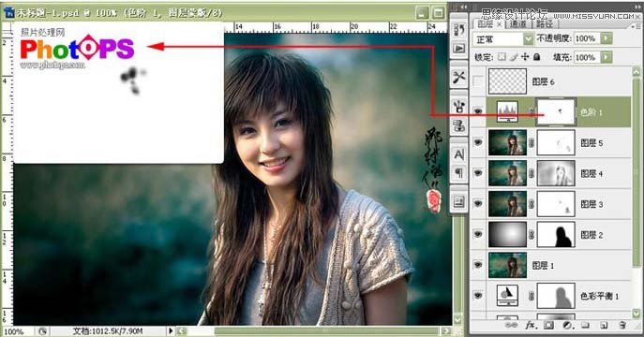
Task: Switch to the 路径 tab
Action: coord(545,24)
